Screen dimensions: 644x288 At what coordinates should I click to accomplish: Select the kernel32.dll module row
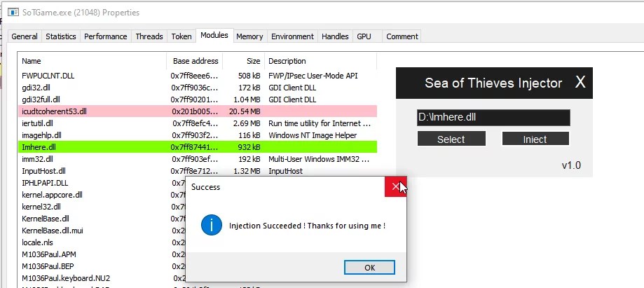[102, 207]
